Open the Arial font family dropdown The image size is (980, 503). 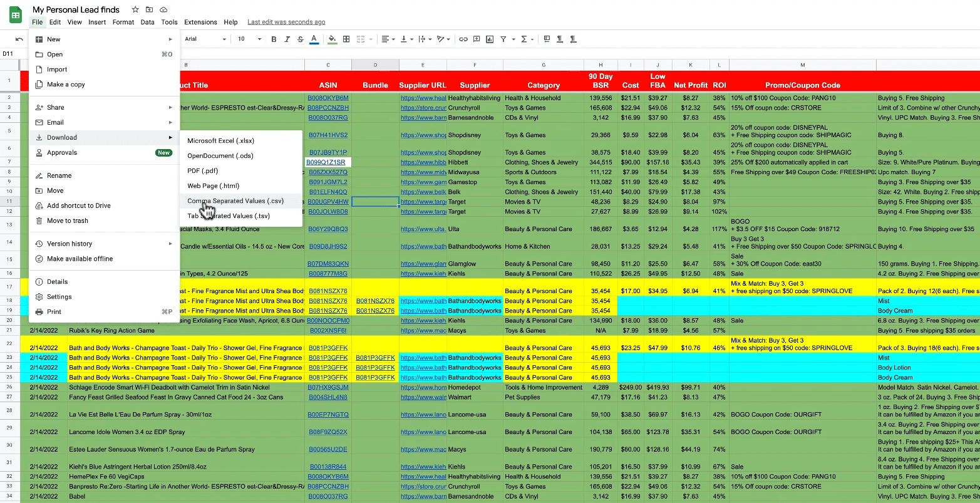(205, 39)
